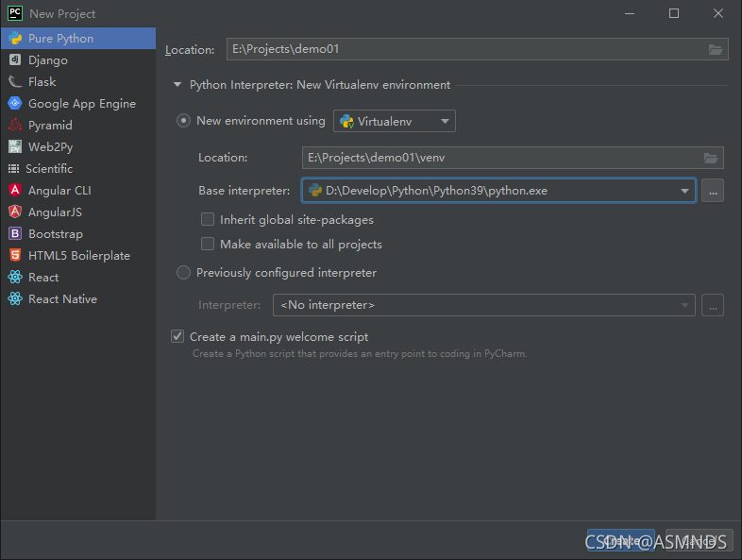Screen dimensions: 742x560
Task: Click the Angular CLI icon
Action: [15, 190]
